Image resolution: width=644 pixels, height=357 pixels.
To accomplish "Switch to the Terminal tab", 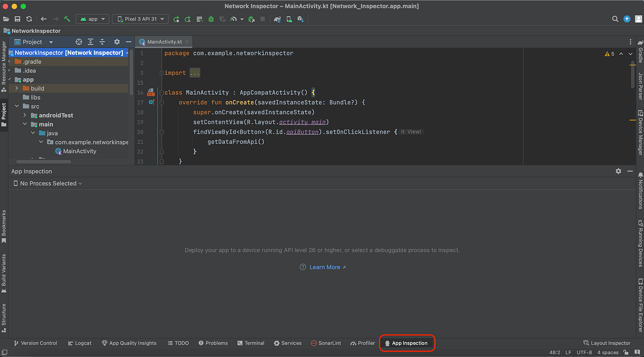I will pos(251,343).
